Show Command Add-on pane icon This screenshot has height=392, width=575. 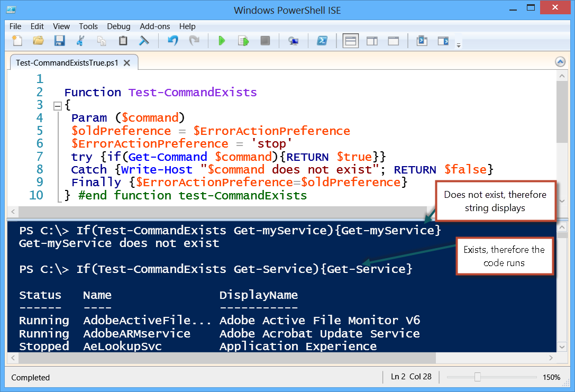click(443, 40)
